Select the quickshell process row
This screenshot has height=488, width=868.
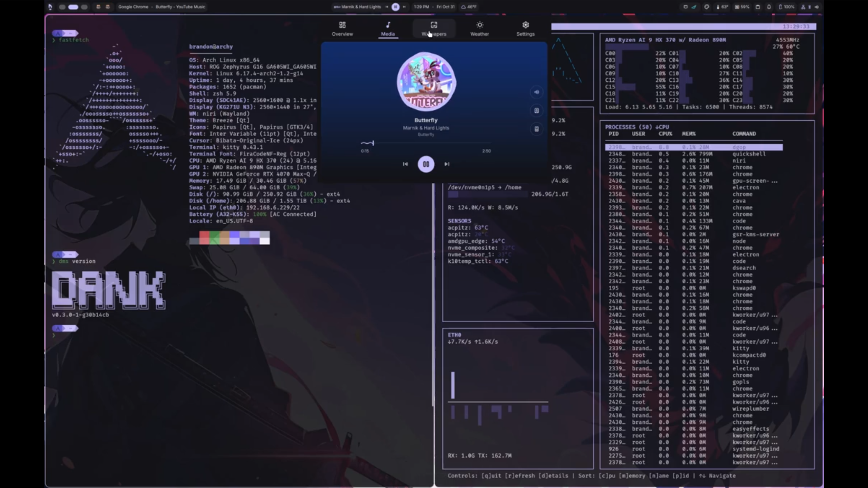(x=694, y=154)
